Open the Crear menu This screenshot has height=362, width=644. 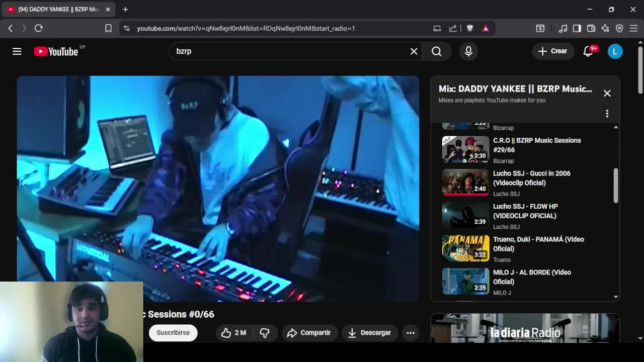553,51
